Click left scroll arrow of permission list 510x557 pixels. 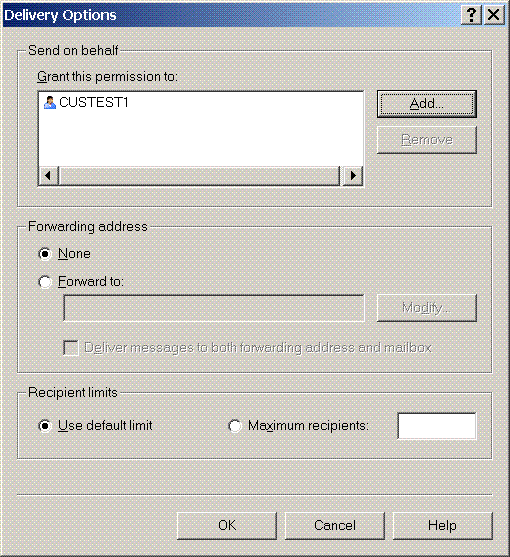click(x=48, y=175)
